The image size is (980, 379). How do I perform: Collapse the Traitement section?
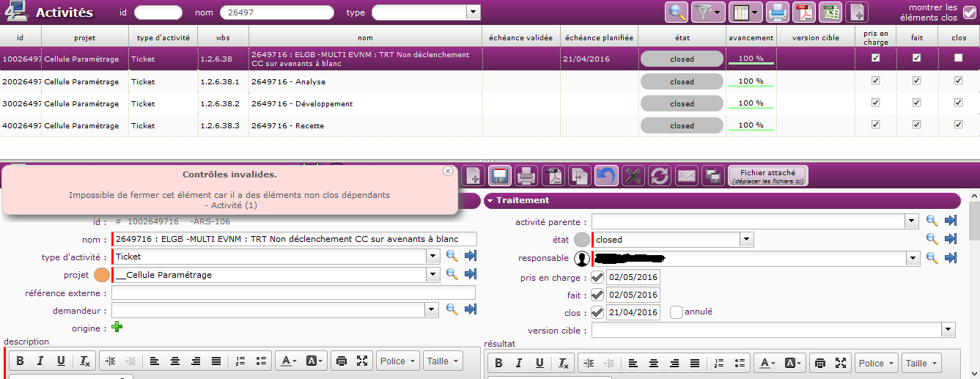tap(490, 200)
